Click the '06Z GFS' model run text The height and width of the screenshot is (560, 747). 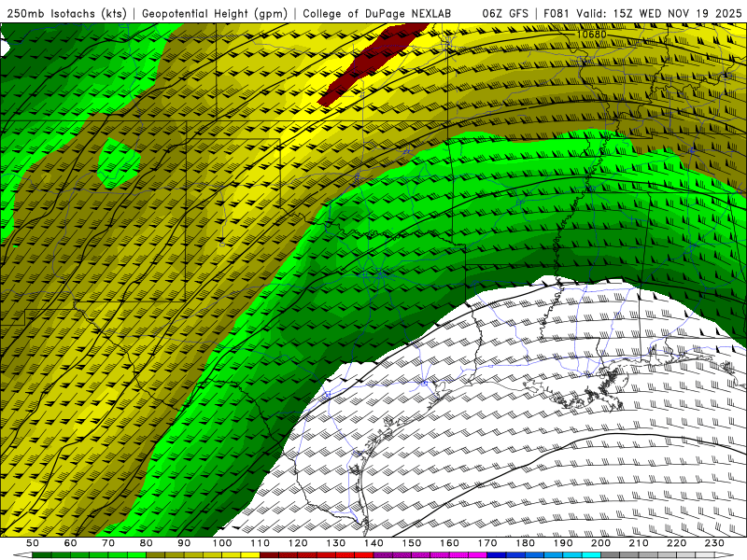505,14
